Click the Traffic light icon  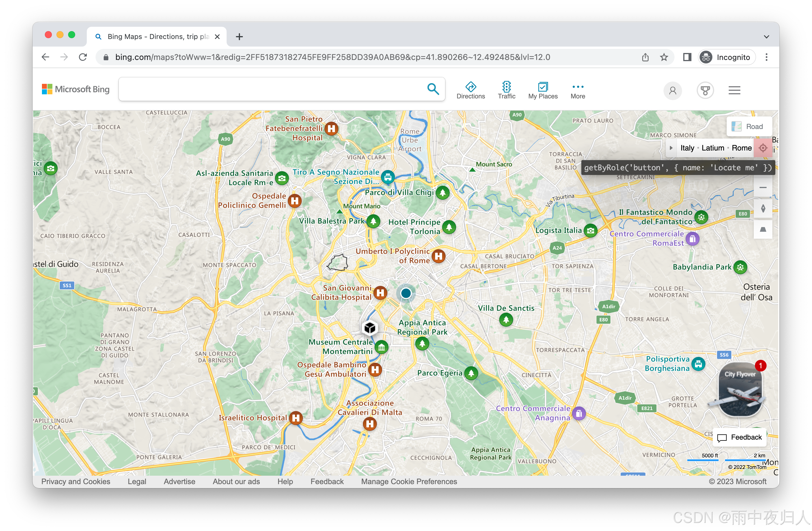tap(506, 87)
